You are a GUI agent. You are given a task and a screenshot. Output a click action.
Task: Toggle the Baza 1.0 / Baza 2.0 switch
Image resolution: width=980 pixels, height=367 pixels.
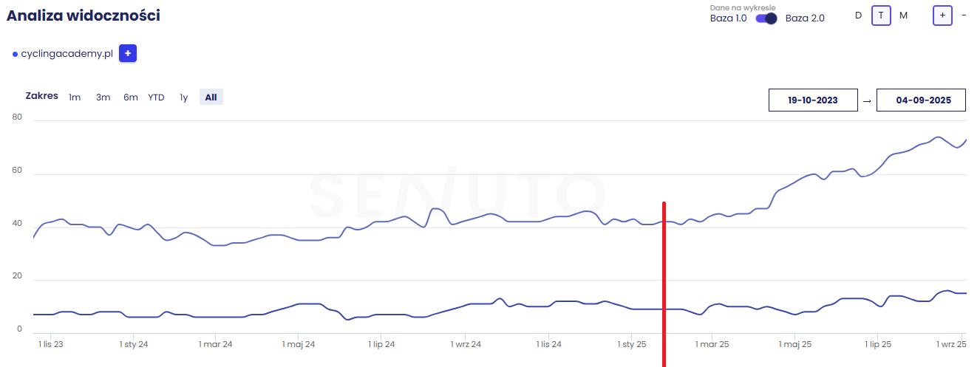pyautogui.click(x=766, y=18)
